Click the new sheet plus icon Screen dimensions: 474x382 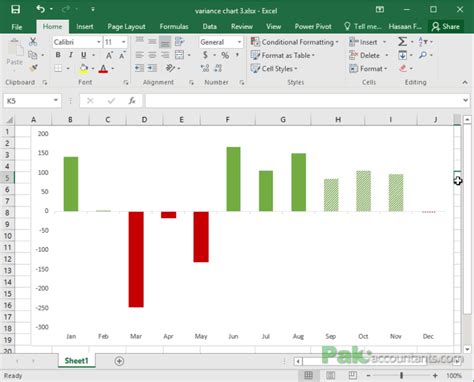click(119, 361)
